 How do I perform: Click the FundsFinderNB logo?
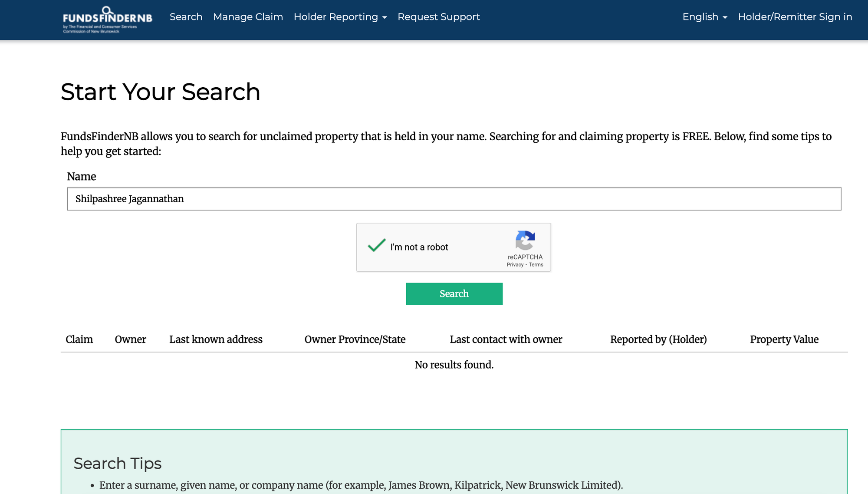107,20
